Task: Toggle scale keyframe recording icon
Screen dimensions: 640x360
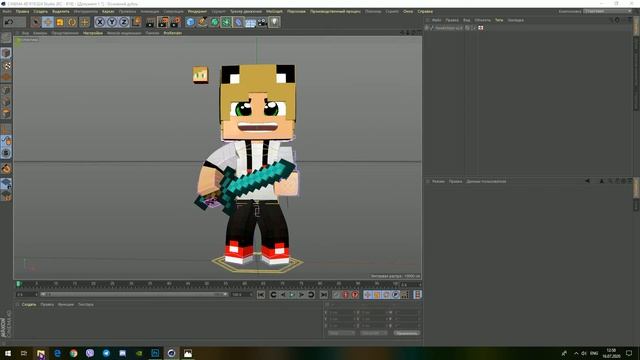Action: click(x=377, y=295)
